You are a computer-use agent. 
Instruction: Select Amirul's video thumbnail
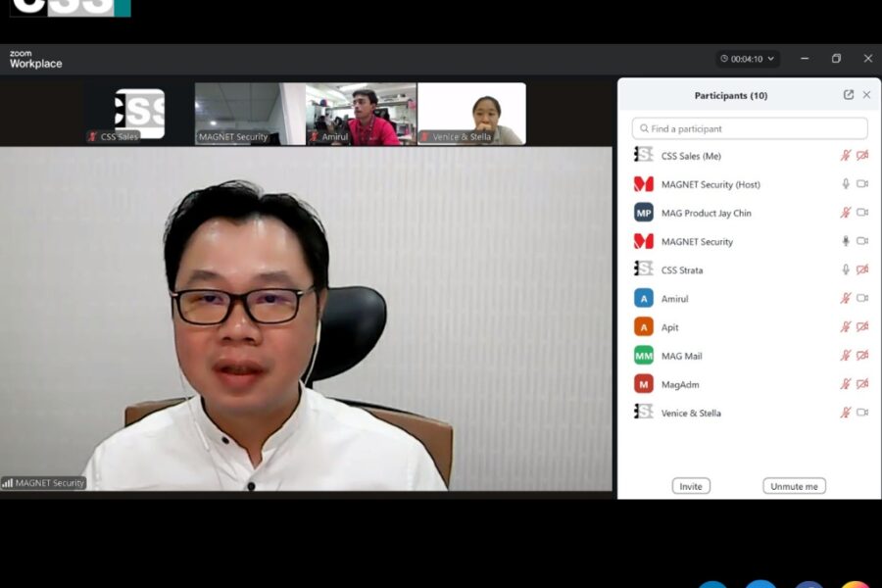click(362, 114)
